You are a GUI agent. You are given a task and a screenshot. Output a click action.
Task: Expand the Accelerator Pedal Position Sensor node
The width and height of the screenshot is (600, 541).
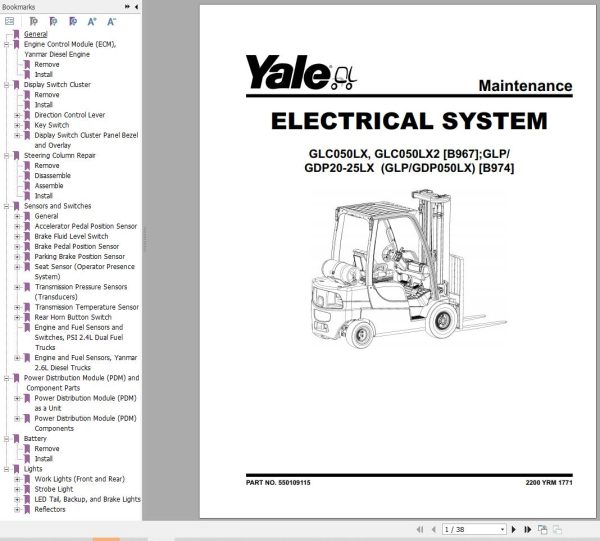(17, 227)
